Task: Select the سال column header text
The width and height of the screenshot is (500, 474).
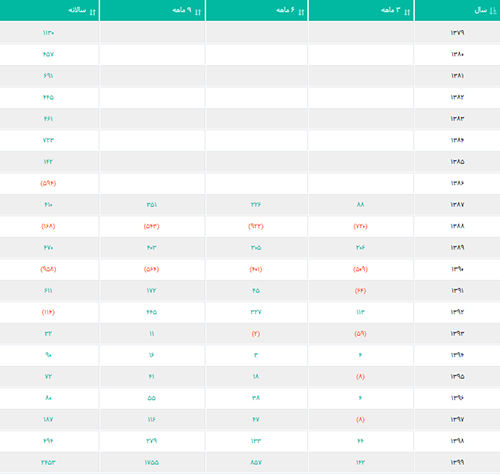Action: 481,10
